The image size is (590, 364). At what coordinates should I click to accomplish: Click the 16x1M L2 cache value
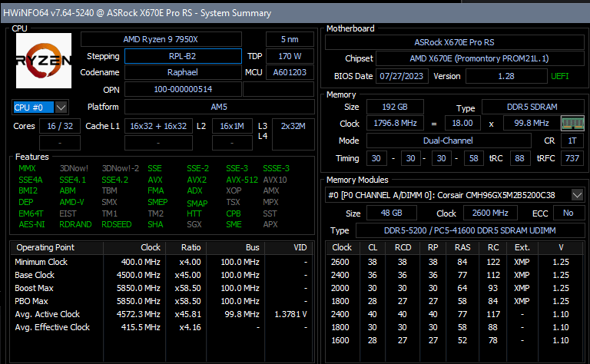(232, 126)
